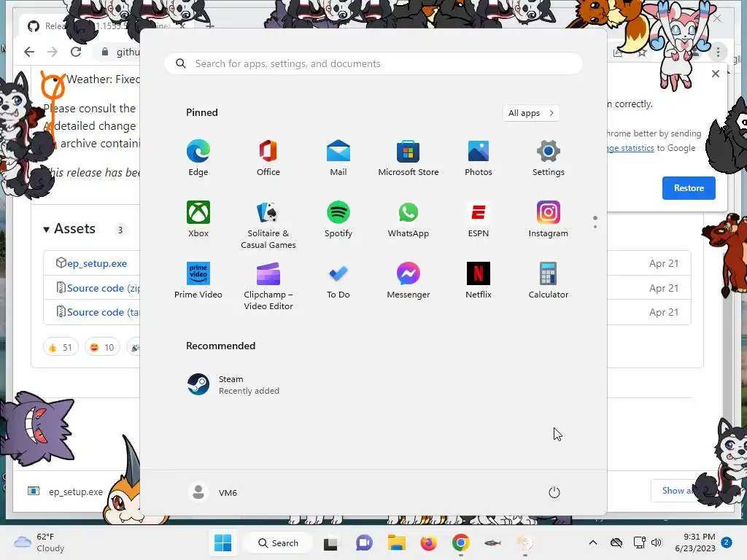
Task: Open the clock and date panel
Action: point(695,542)
